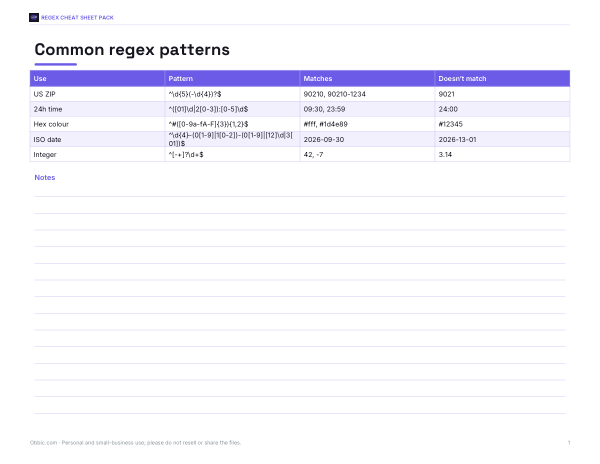Click the 'Doesn't match' column header
The width and height of the screenshot is (600, 464).
click(502, 78)
